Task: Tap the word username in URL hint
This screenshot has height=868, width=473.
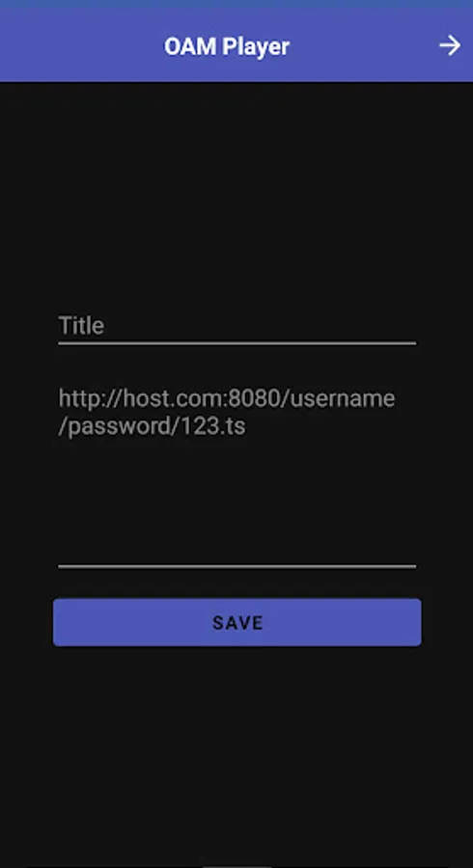Action: coord(343,398)
